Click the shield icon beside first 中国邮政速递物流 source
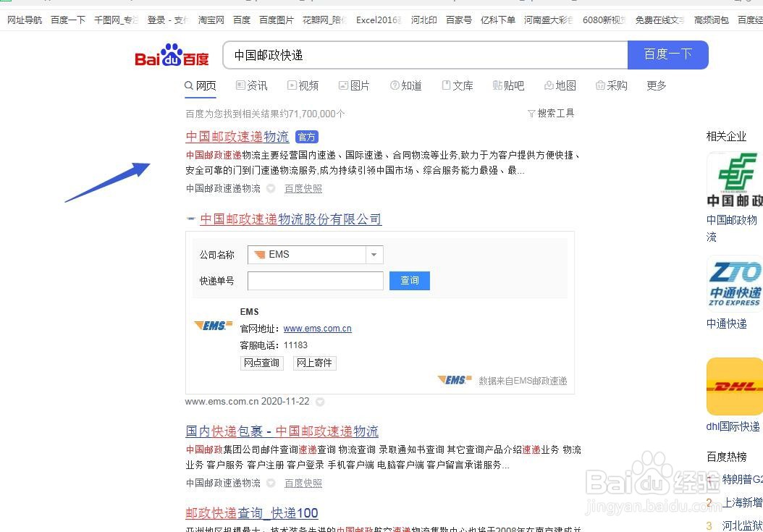 click(x=271, y=188)
